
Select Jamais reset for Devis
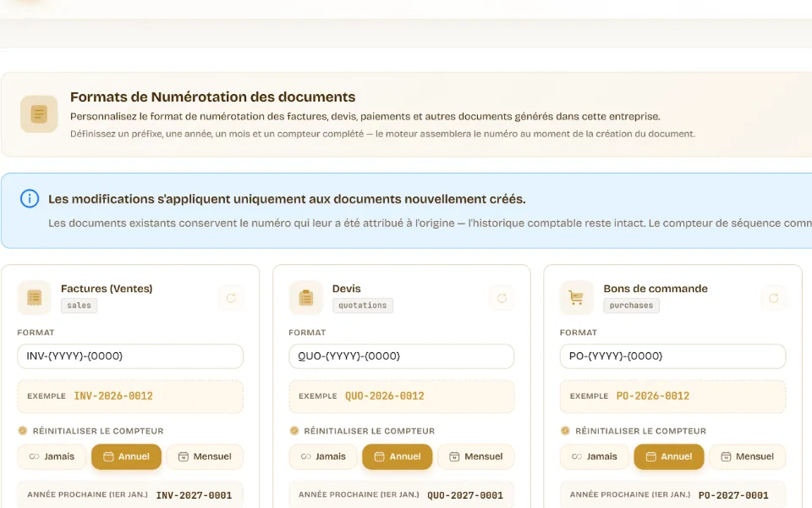[x=323, y=456]
